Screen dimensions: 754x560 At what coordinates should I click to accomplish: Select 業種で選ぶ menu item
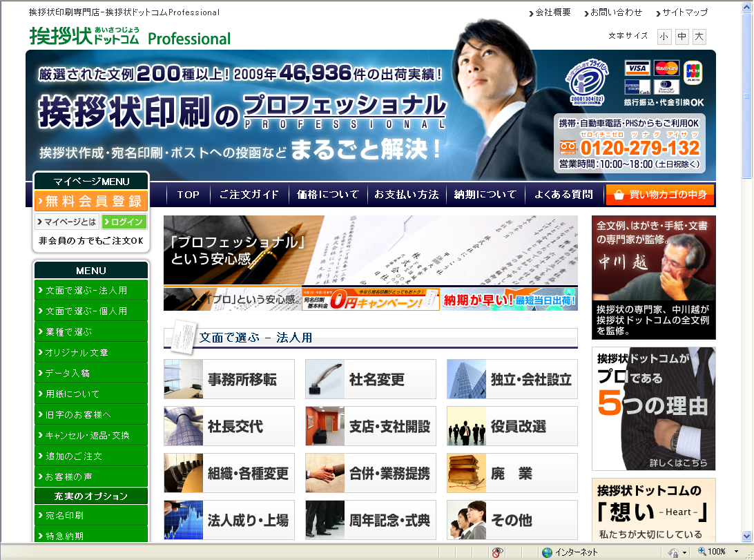click(x=91, y=331)
